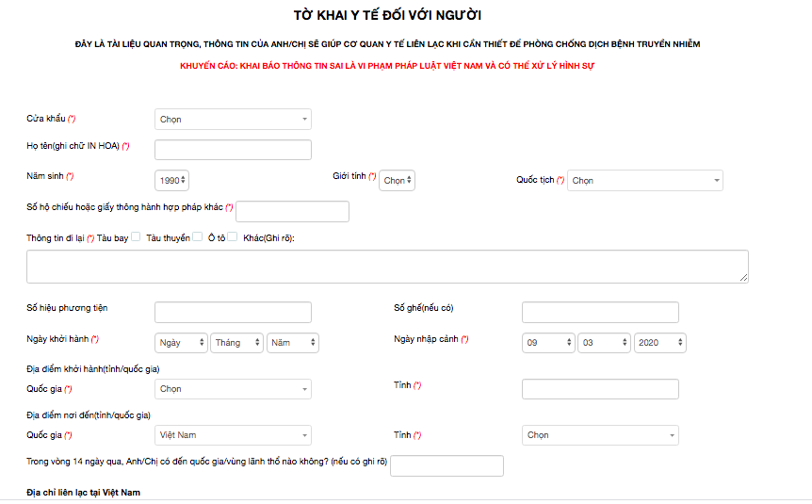Viewport: 812px width, 504px height.
Task: Enable the Ô tô checkbox
Action: click(232, 237)
